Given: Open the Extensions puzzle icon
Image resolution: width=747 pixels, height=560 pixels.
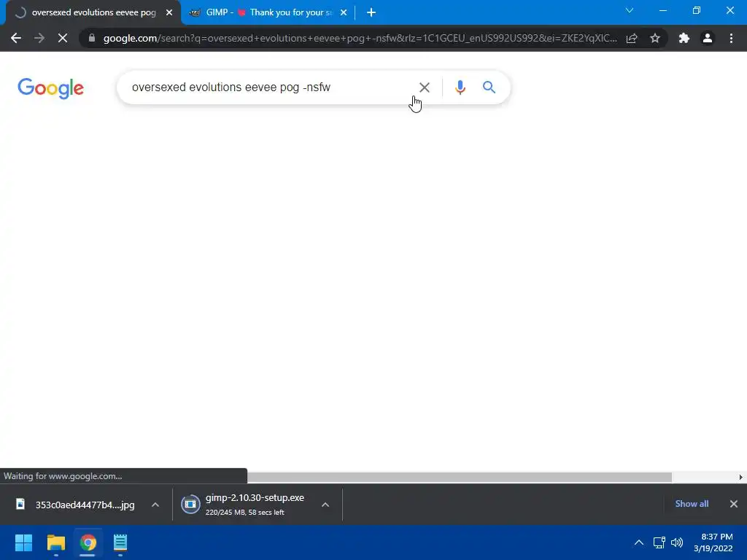Looking at the screenshot, I should click(684, 38).
